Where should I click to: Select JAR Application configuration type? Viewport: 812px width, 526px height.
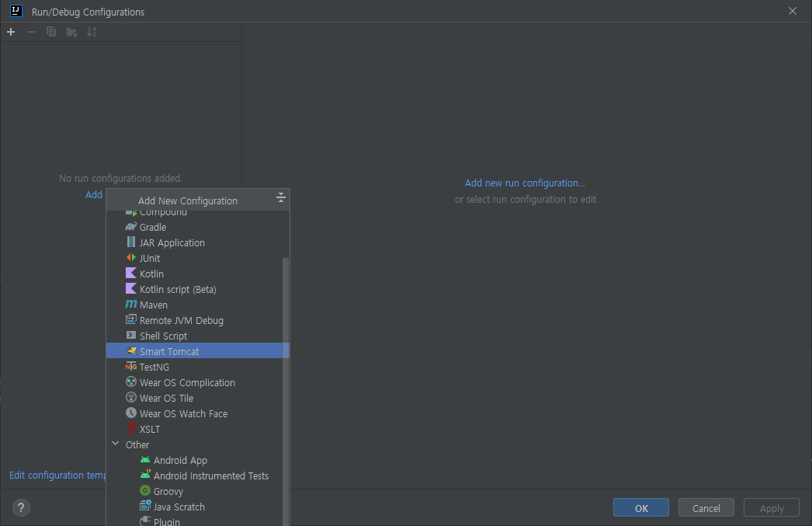point(196,242)
